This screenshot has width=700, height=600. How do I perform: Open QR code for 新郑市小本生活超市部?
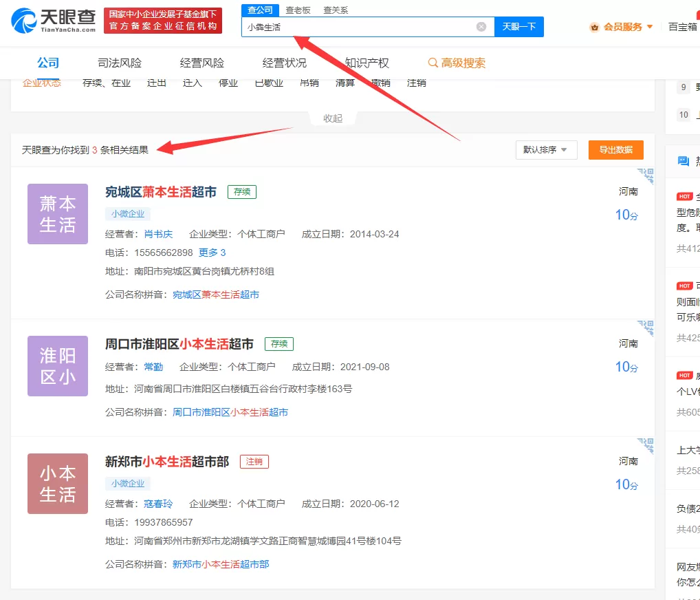pos(646,446)
